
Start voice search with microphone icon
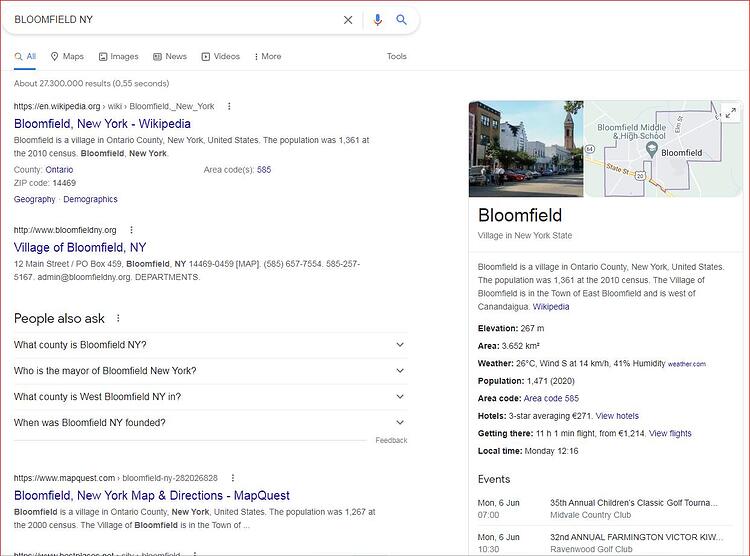point(377,20)
